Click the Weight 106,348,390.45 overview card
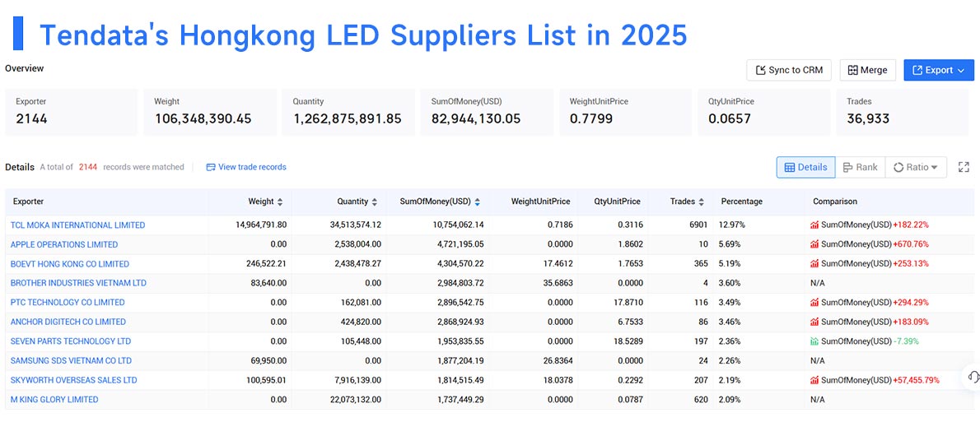The width and height of the screenshot is (980, 422). click(x=210, y=112)
